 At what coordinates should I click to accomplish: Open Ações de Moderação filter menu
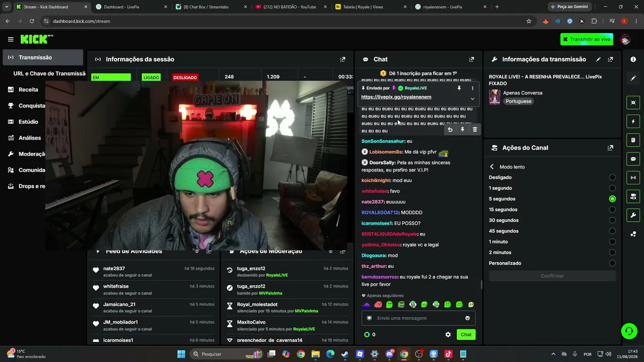coord(331,251)
